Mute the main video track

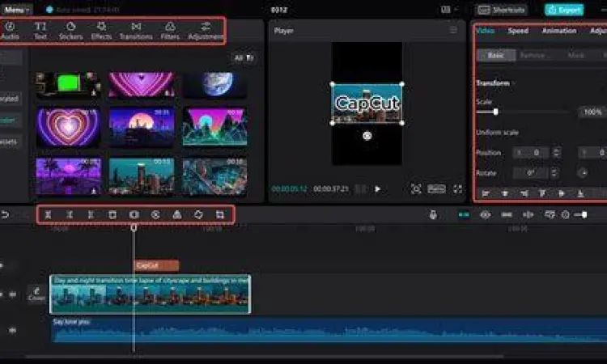click(13, 294)
